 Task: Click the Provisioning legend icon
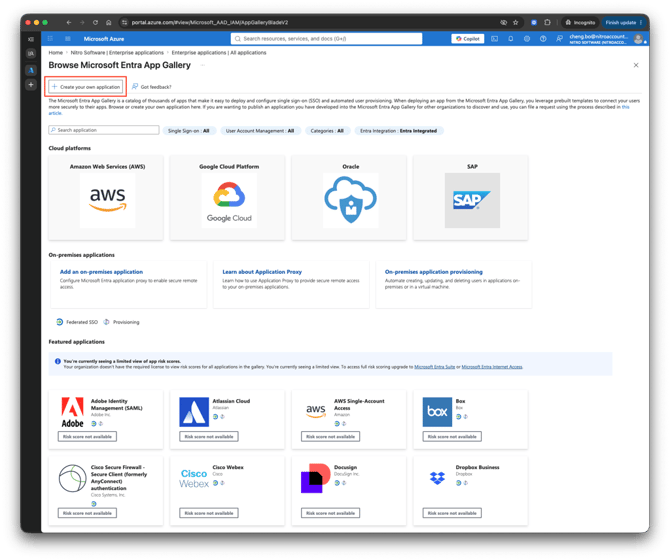pos(106,322)
